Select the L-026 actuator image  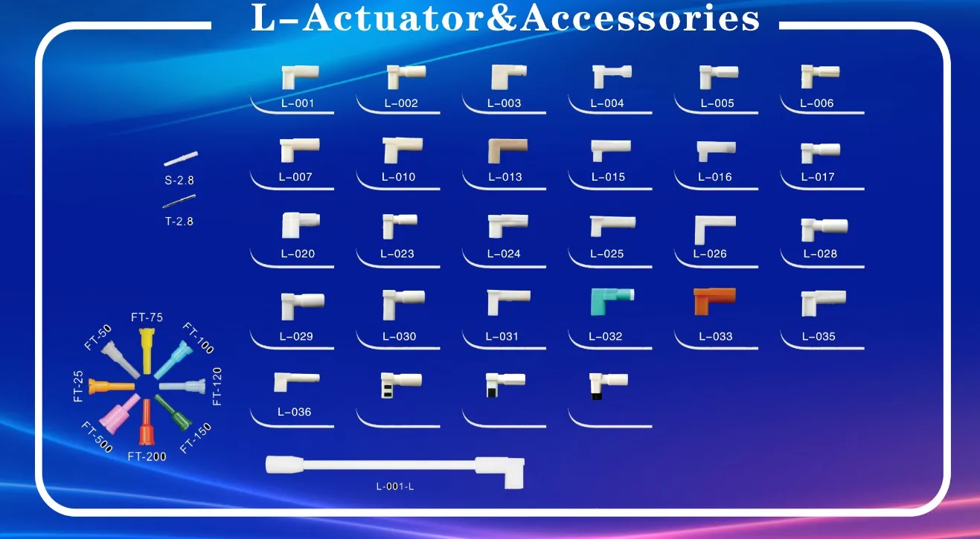click(x=715, y=229)
